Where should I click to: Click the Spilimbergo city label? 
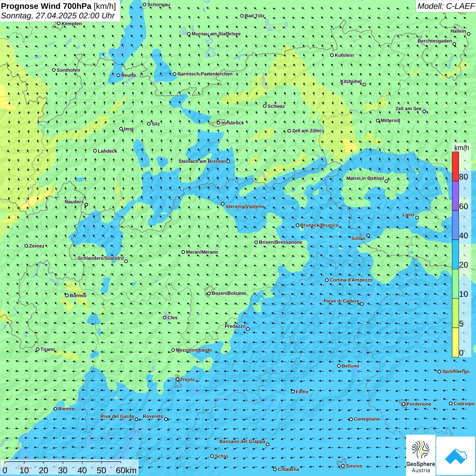pos(456,371)
